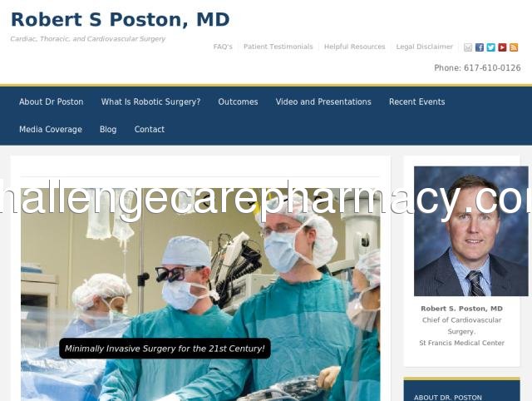Open Video and Presentations menu
532x401 pixels.
(x=323, y=101)
